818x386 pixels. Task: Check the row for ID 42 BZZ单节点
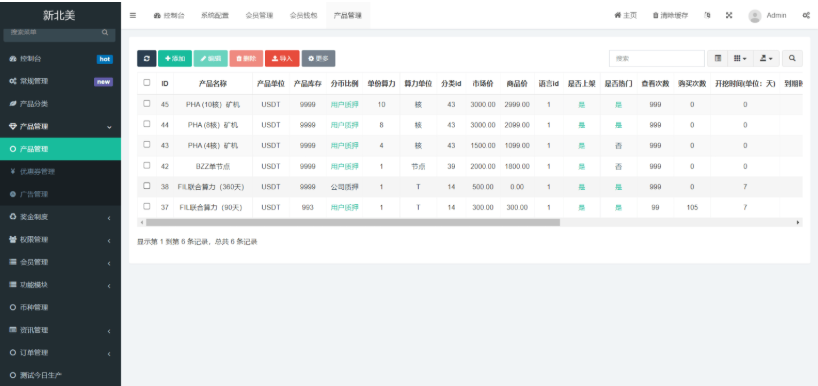(147, 165)
